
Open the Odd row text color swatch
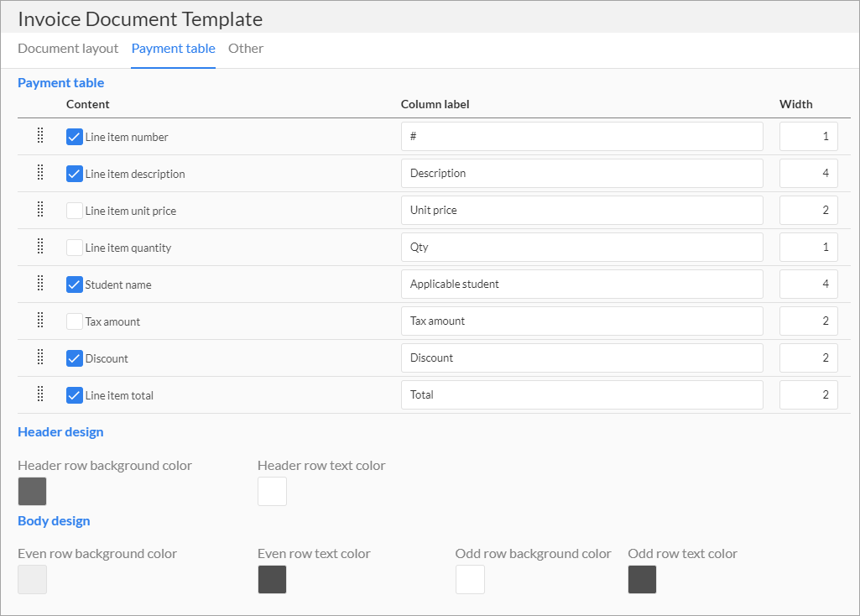tap(642, 579)
